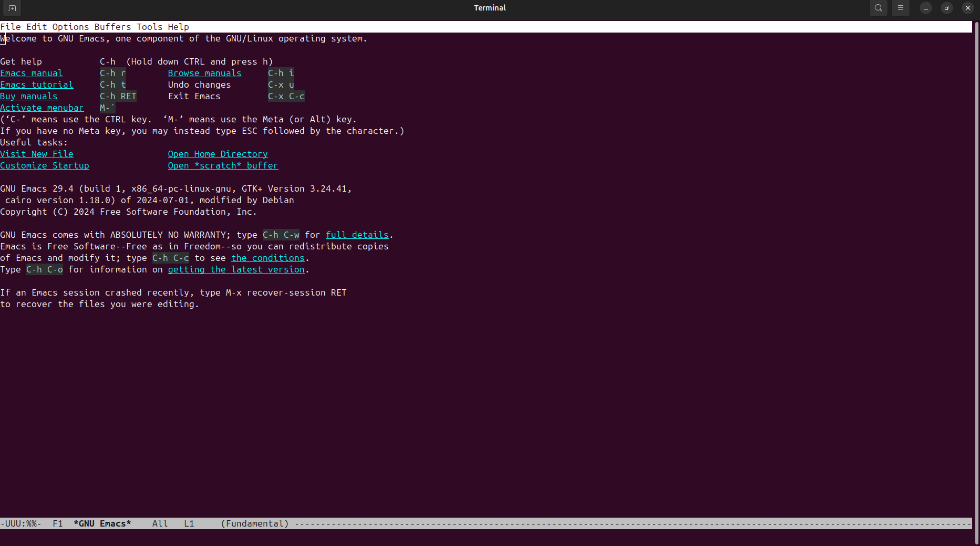Click the C-x C-c key binding
This screenshot has height=546, width=980.
[x=286, y=96]
